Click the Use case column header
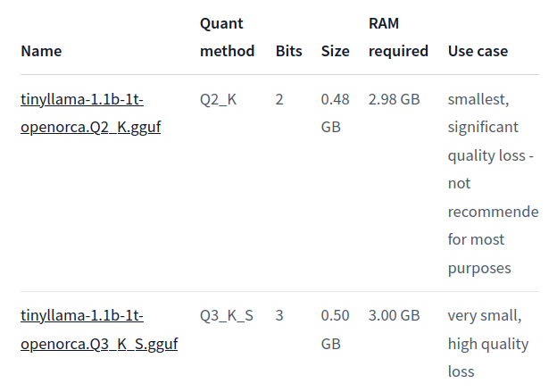Viewport: 557px width, 392px height. pyautogui.click(x=478, y=51)
